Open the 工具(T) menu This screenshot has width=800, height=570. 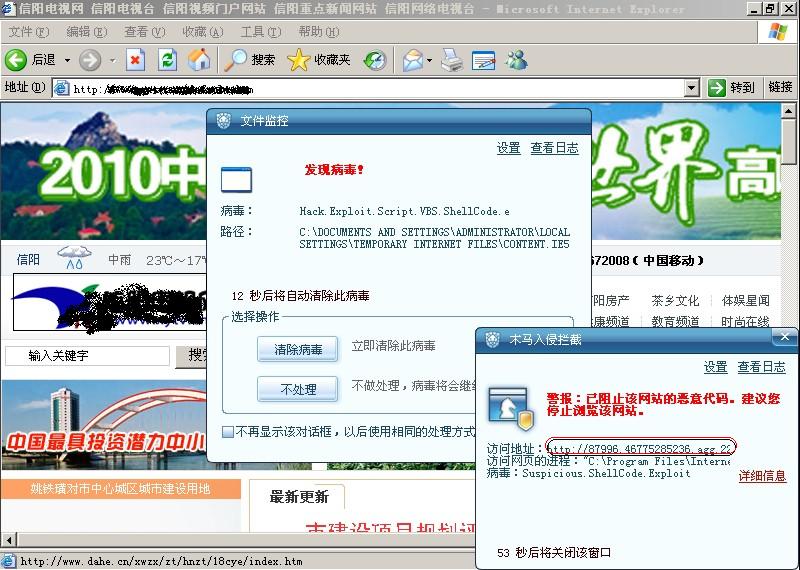[x=260, y=32]
